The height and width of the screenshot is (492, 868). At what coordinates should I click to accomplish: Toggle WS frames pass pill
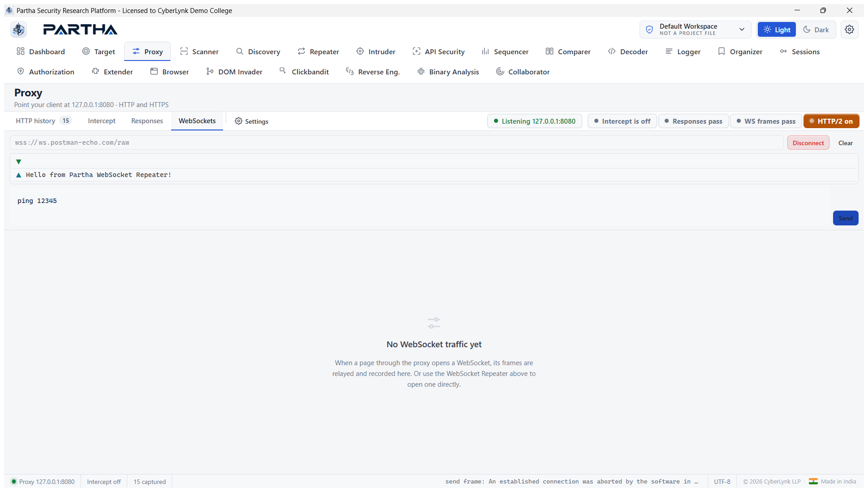tap(766, 121)
